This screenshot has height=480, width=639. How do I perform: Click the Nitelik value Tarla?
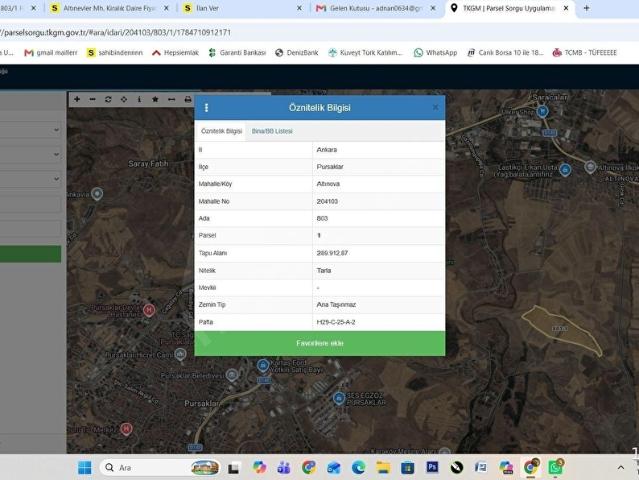coord(324,270)
